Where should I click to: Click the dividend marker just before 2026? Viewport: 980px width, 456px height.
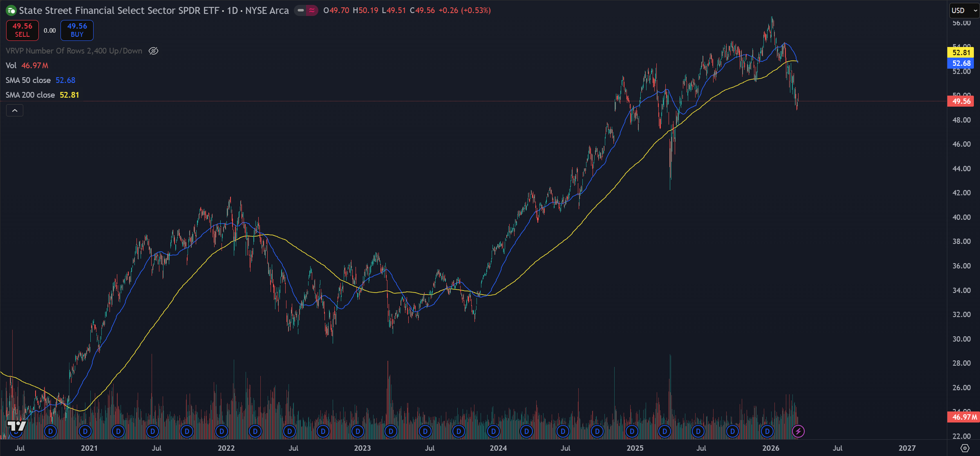(767, 431)
